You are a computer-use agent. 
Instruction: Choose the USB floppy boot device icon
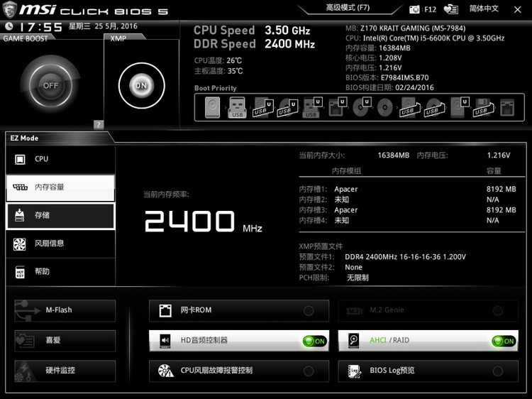pyautogui.click(x=484, y=108)
